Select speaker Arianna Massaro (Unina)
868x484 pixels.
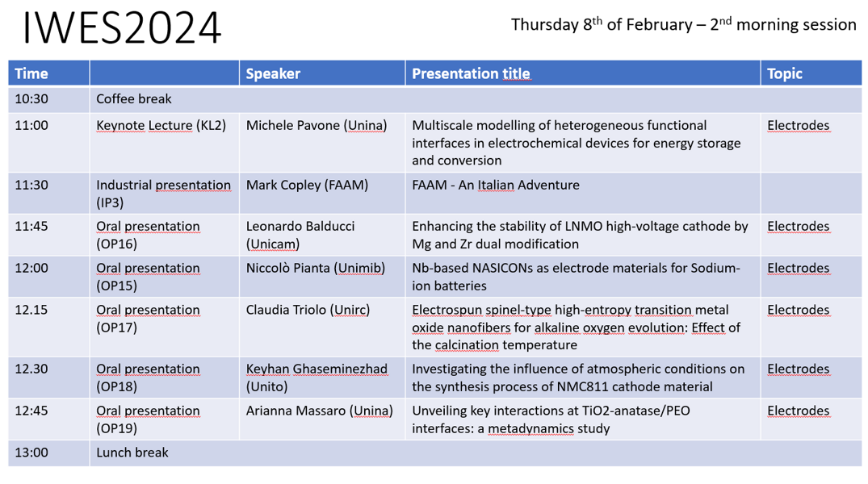[319, 411]
